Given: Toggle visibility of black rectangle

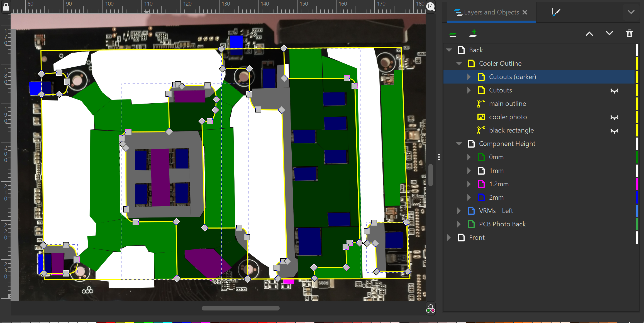Looking at the screenshot, I should pos(614,131).
